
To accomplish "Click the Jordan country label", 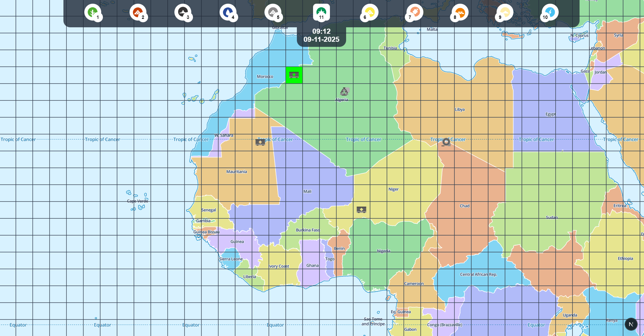I will (600, 72).
